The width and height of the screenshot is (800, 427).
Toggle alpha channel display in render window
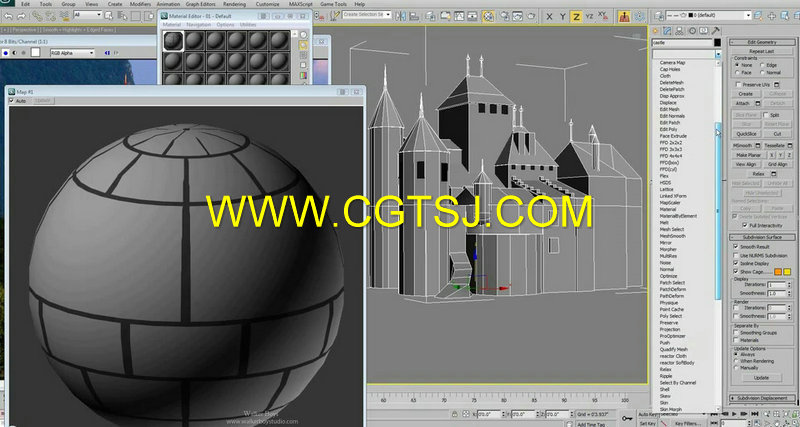coord(14,53)
